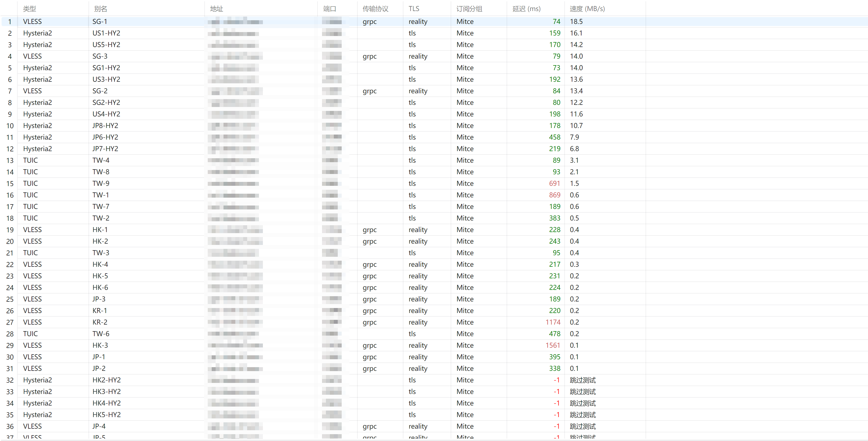Image resolution: width=868 pixels, height=441 pixels.
Task: Click the 地址 column header
Action: (261, 9)
